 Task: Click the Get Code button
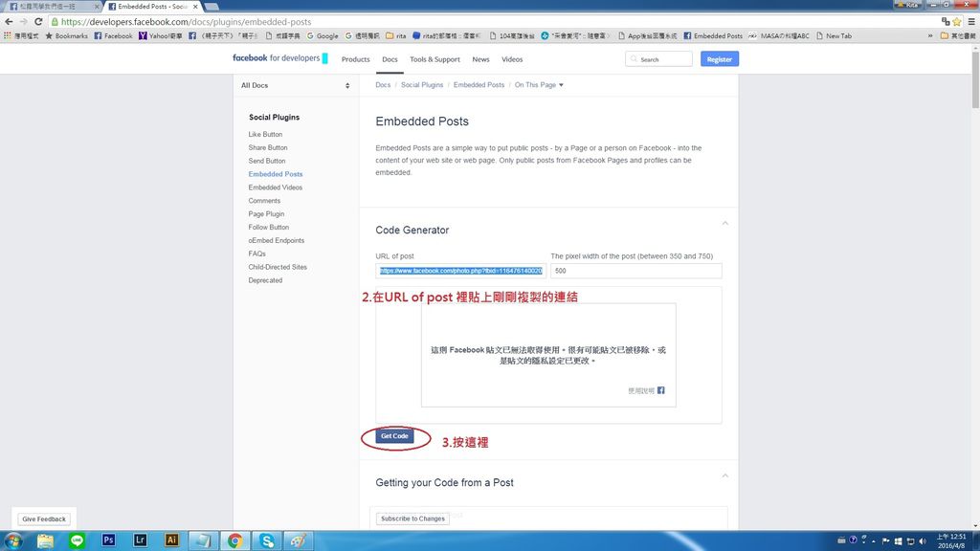click(394, 436)
